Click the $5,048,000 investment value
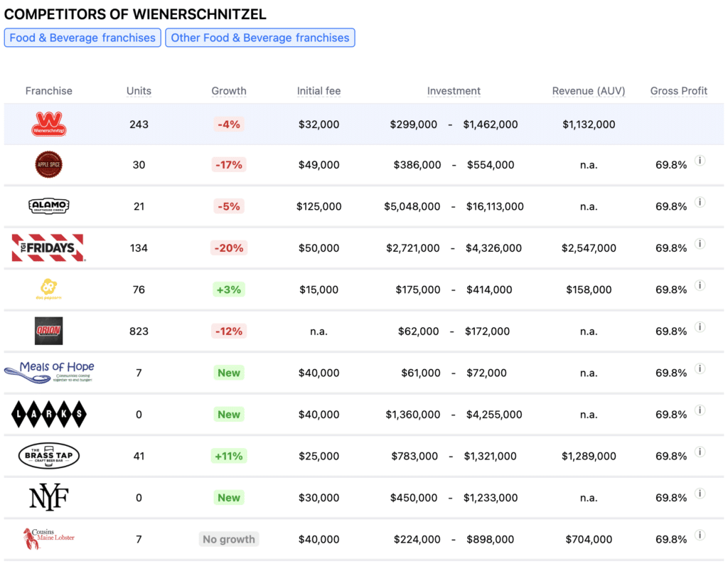 412,206
